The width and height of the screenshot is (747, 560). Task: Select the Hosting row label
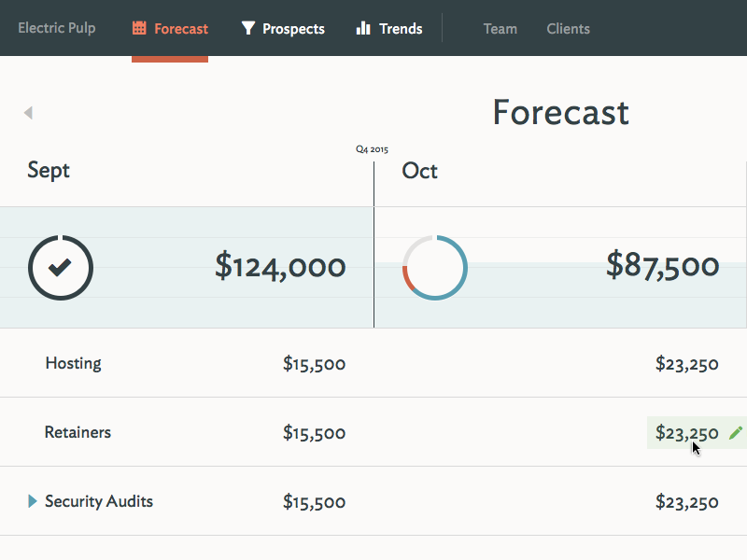73,363
